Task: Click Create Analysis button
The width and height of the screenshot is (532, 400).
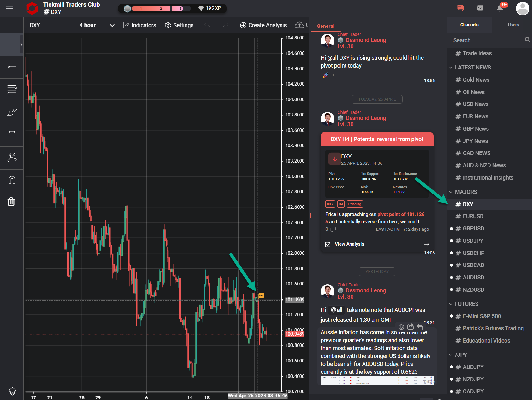Action: click(263, 25)
